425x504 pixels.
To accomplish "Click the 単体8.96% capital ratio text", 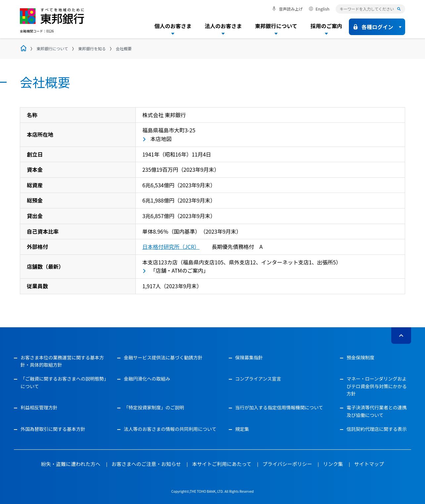I will click(192, 232).
